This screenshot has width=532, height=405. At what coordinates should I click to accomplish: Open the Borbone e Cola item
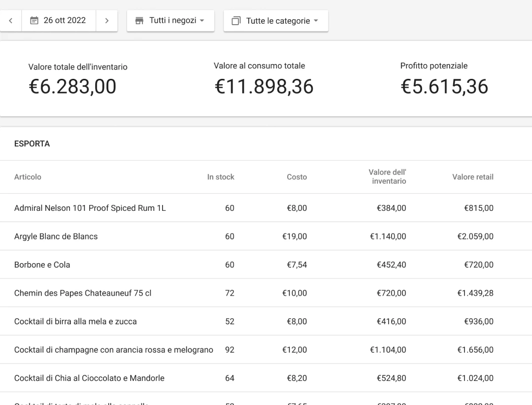(42, 265)
